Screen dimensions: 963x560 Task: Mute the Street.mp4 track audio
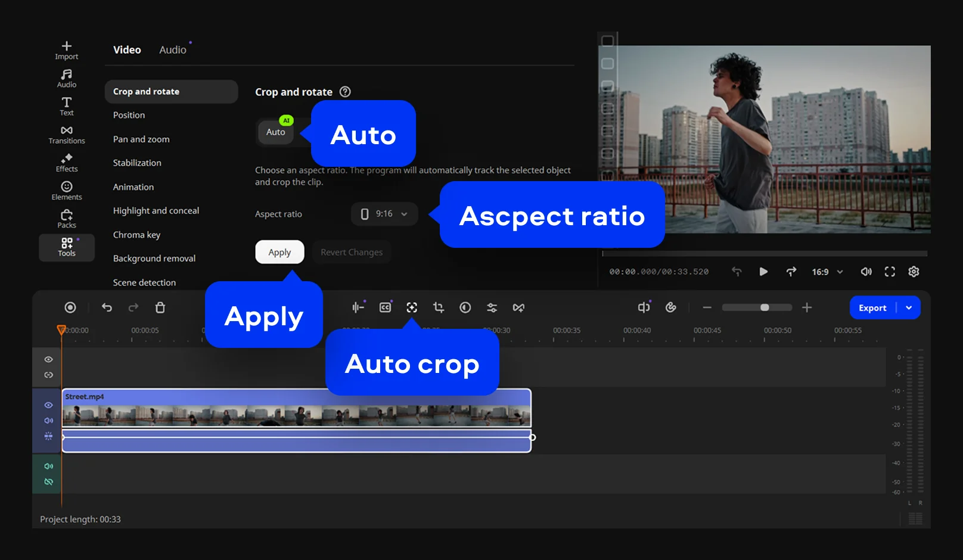49,421
